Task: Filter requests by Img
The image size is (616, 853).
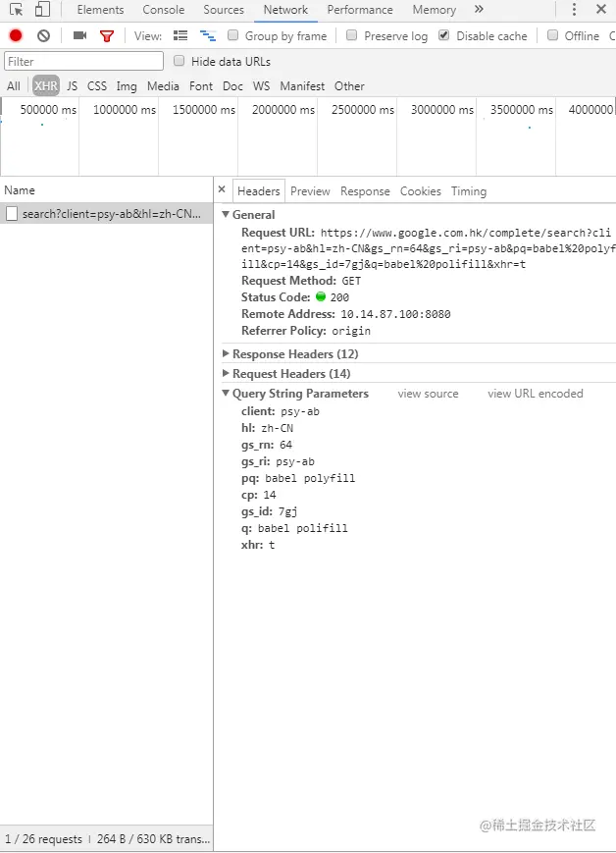Action: tap(127, 86)
